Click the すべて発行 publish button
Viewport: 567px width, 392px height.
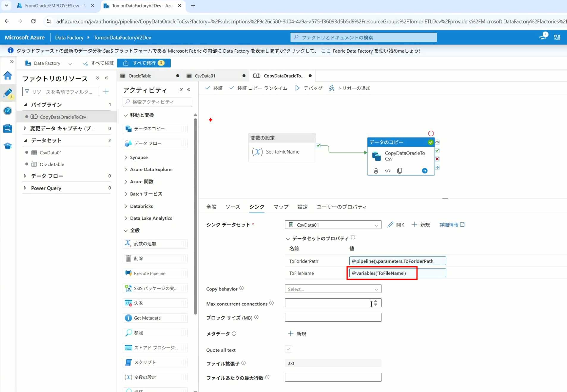pos(144,63)
